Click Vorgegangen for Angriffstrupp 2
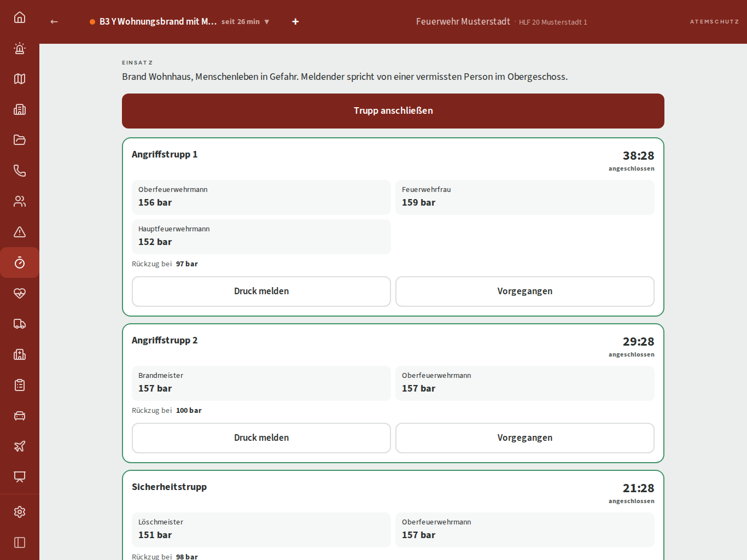 pyautogui.click(x=525, y=438)
